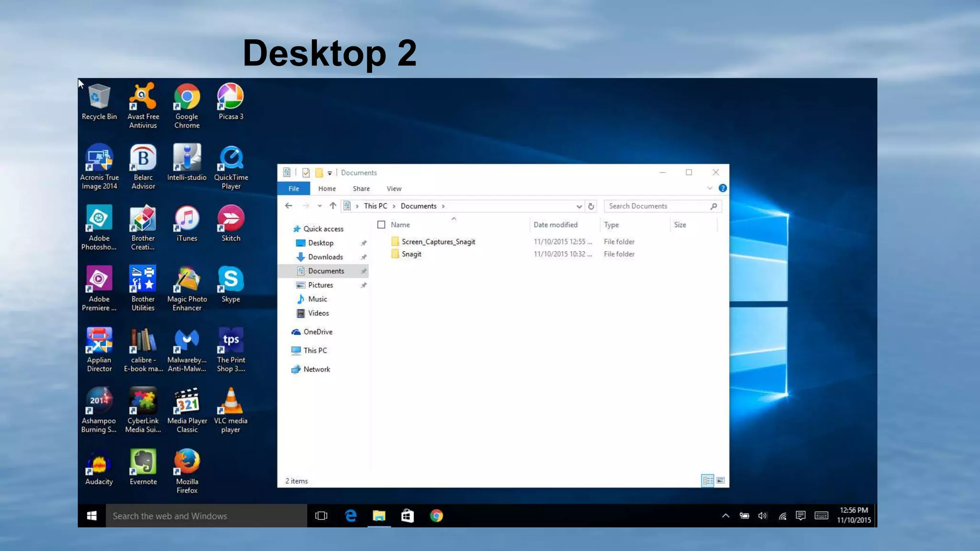Select Ashampoo Burning Studio icon

tap(99, 410)
